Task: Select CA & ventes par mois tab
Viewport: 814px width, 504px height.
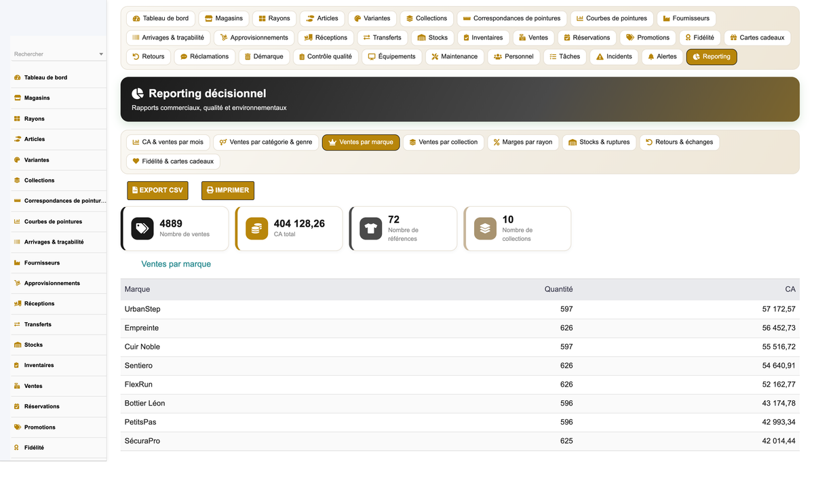Action: pyautogui.click(x=168, y=142)
